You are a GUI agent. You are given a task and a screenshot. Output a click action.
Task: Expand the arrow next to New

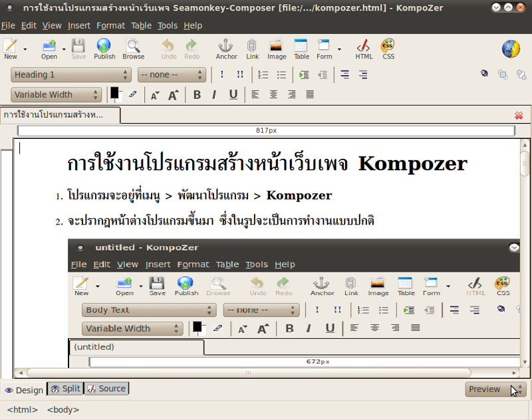point(25,49)
